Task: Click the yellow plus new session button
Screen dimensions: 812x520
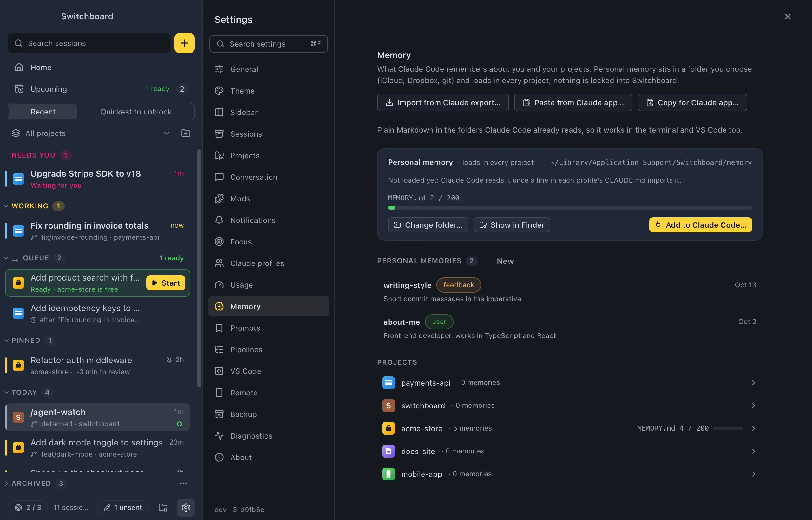Action: pyautogui.click(x=184, y=43)
